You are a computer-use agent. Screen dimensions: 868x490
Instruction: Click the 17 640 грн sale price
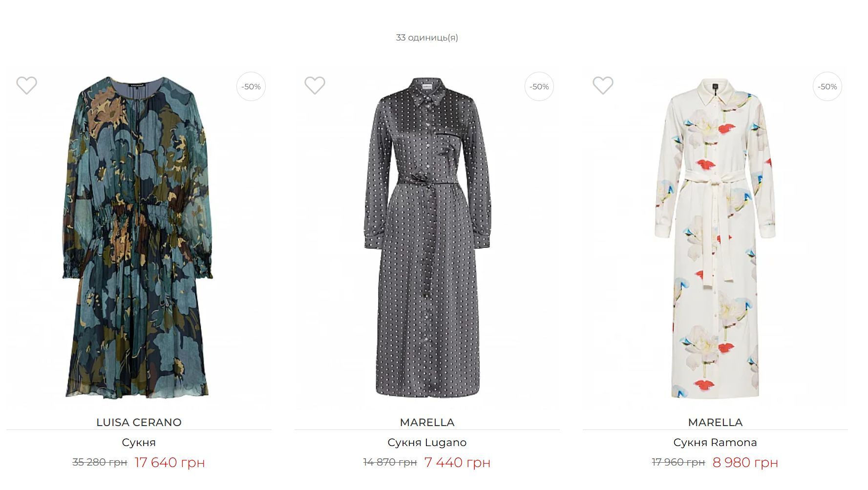(x=169, y=462)
